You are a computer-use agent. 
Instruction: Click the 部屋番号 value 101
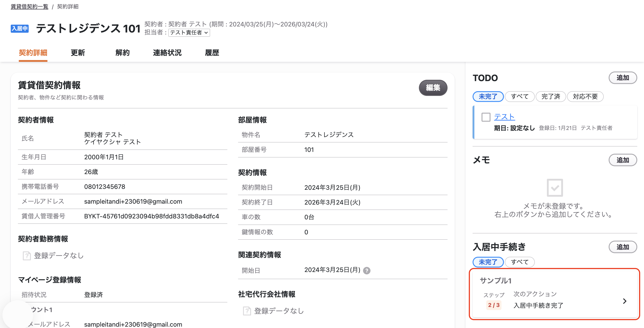(x=309, y=150)
